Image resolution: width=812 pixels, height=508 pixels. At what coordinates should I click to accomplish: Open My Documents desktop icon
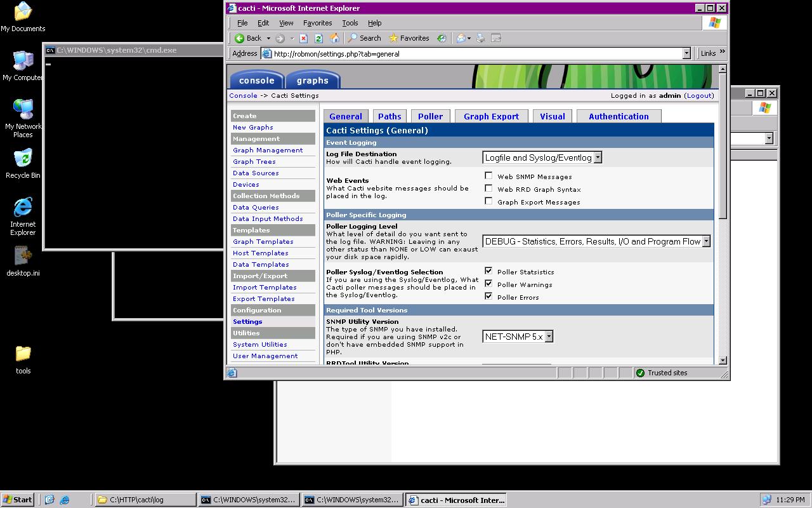click(23, 17)
